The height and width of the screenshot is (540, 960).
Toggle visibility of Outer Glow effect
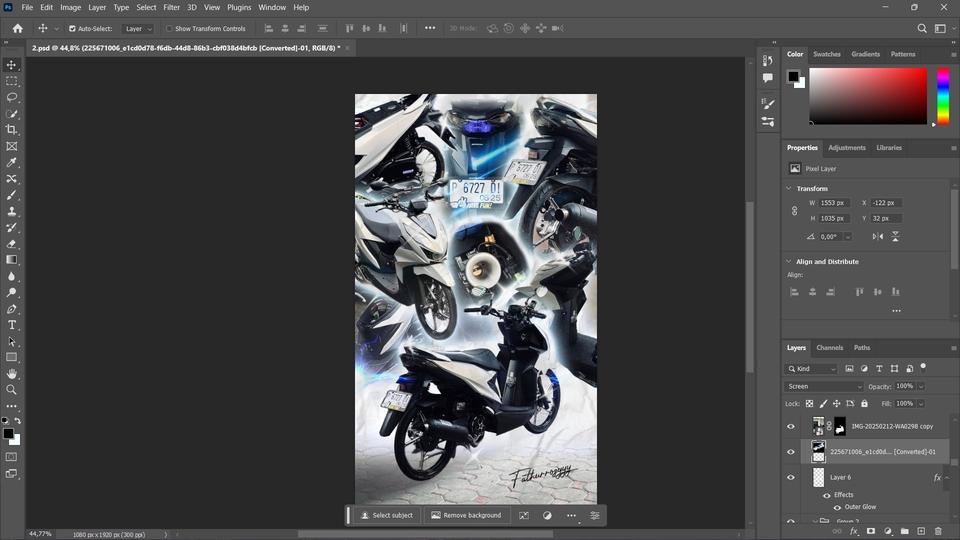pyautogui.click(x=837, y=507)
